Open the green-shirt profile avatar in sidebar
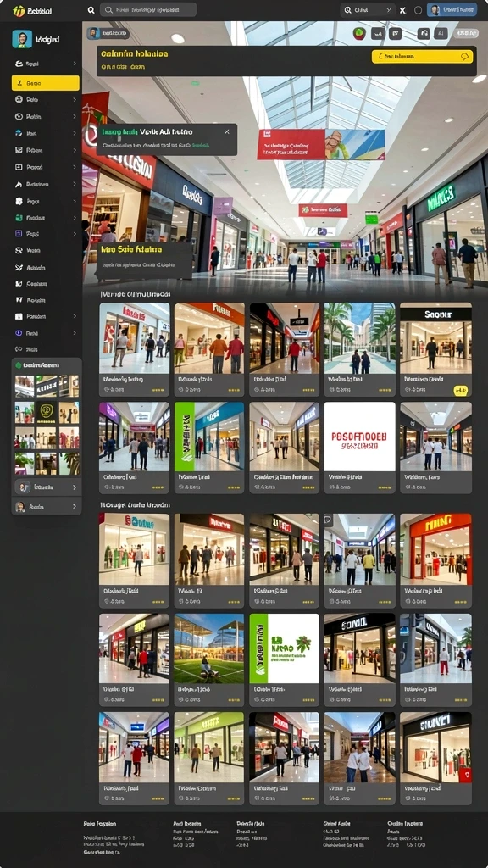Screen dimensions: 488x868 point(22,39)
